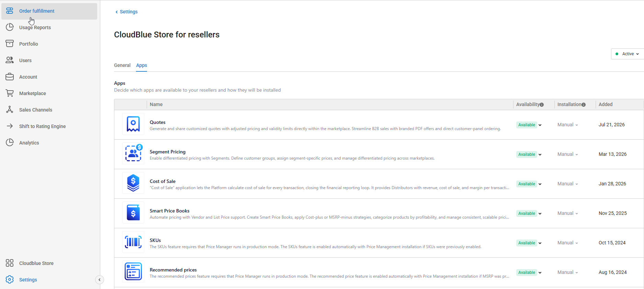Click the Cloudblue Store grid icon

pyautogui.click(x=10, y=263)
